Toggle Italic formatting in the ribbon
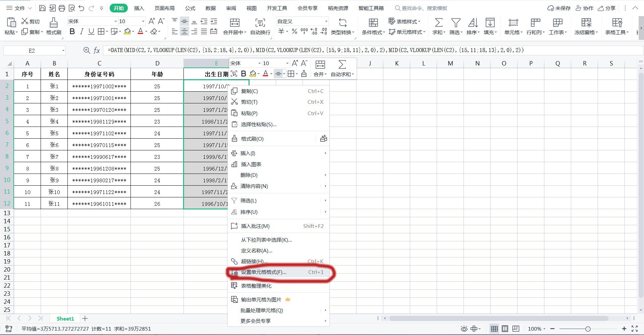The image size is (644, 335). click(82, 32)
